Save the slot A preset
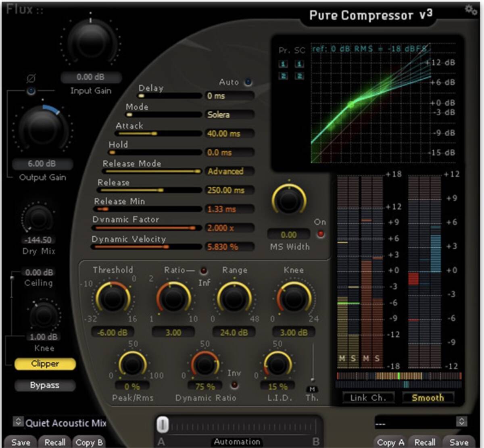This screenshot has height=448, width=484. click(x=21, y=442)
